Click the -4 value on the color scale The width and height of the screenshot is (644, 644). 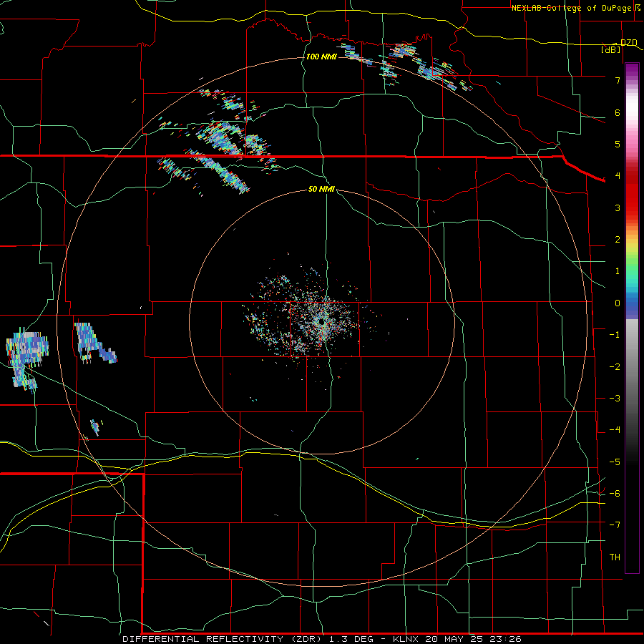615,430
